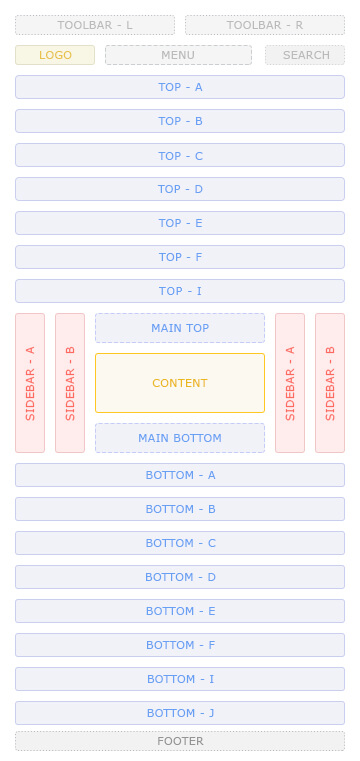Click the SEARCH box
This screenshot has width=360, height=761.
tap(305, 55)
